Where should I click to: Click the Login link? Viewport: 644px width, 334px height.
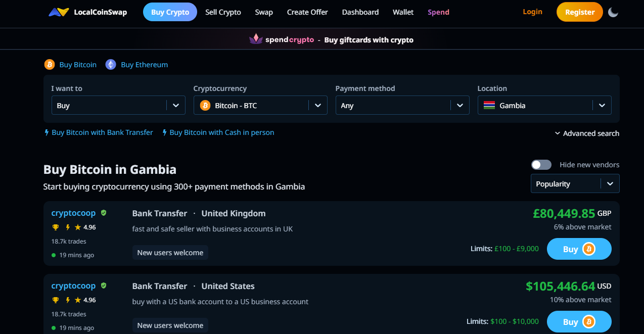tap(532, 12)
